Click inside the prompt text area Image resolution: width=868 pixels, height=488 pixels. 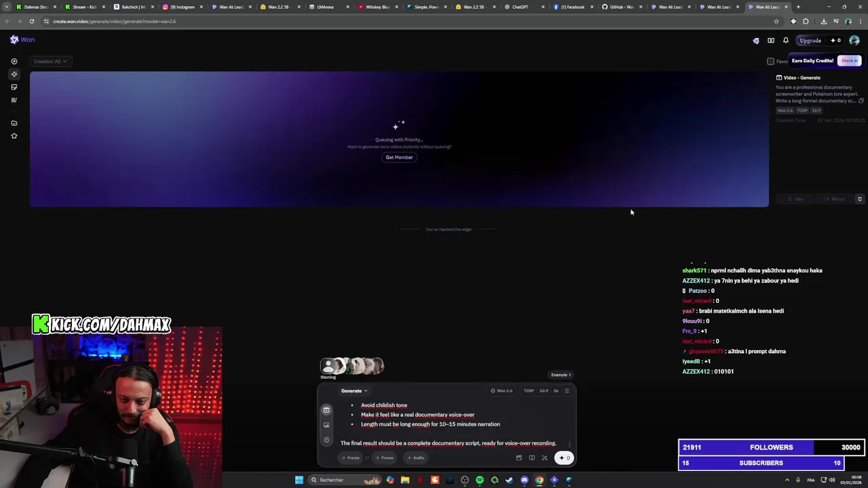[x=454, y=424]
